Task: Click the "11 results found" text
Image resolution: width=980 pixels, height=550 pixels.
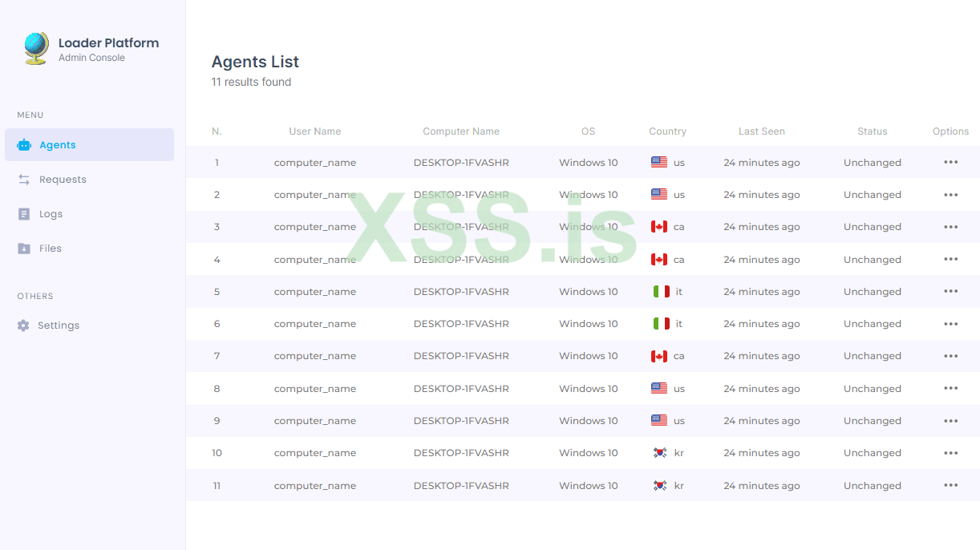Action: tap(251, 82)
